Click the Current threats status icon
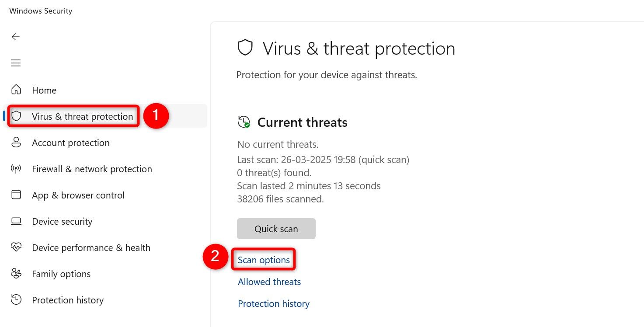The image size is (644, 327). click(244, 122)
